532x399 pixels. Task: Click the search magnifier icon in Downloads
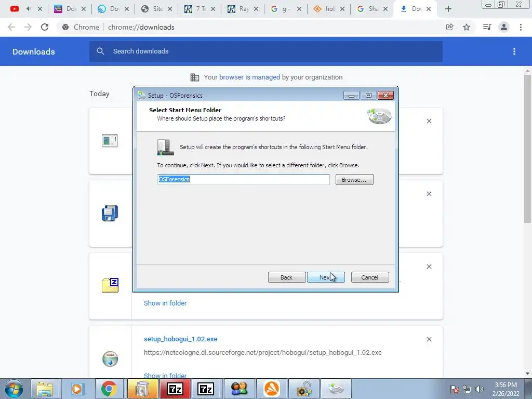coord(100,51)
